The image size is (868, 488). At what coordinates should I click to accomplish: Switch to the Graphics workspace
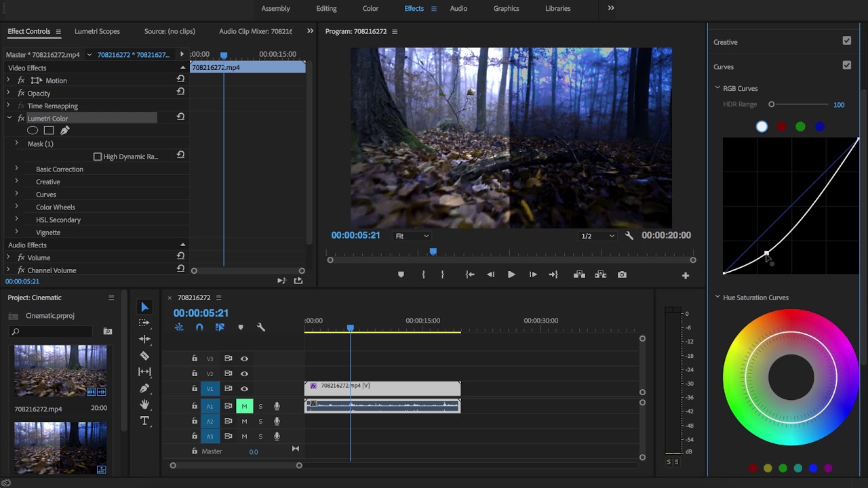[x=506, y=8]
